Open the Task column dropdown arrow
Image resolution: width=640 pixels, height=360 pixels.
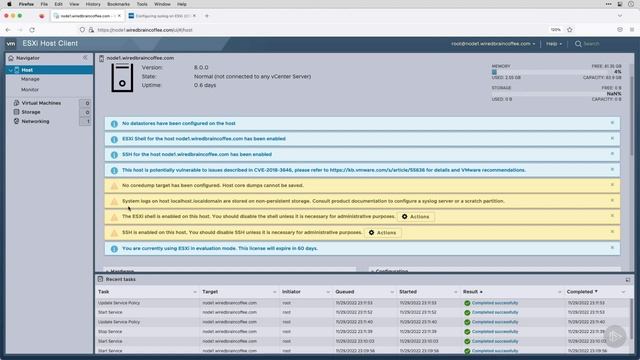pyautogui.click(x=195, y=292)
